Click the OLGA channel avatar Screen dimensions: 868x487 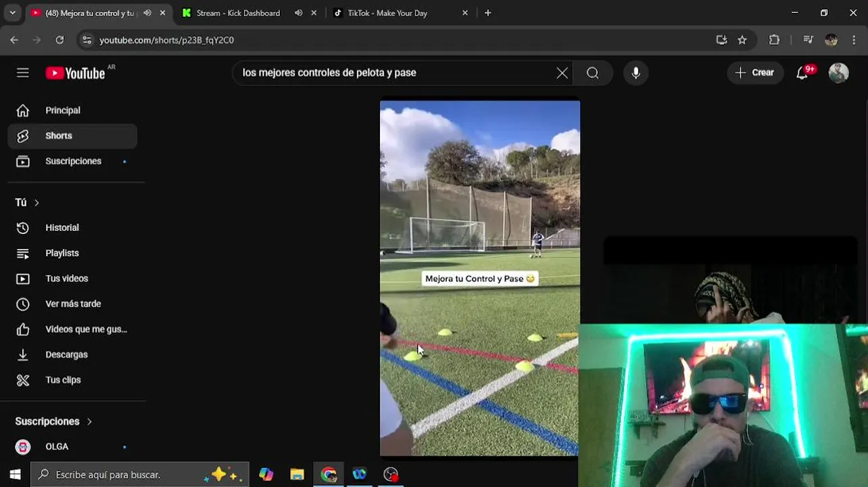[23, 446]
